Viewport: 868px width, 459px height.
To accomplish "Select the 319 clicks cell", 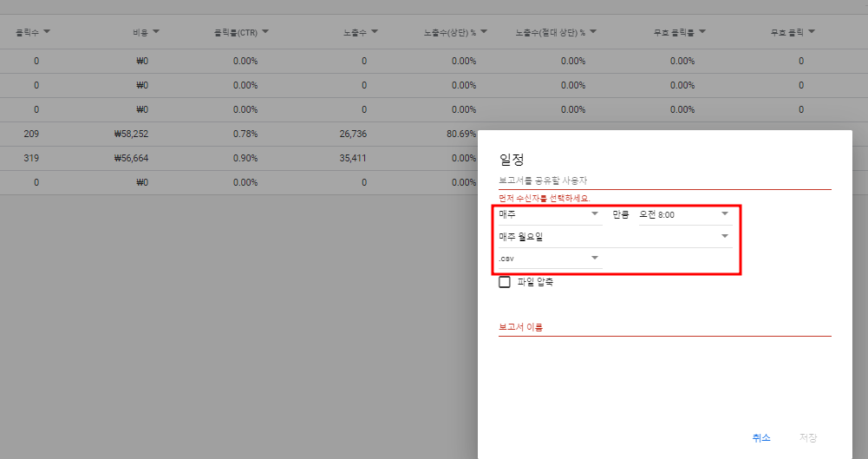I will pos(31,159).
